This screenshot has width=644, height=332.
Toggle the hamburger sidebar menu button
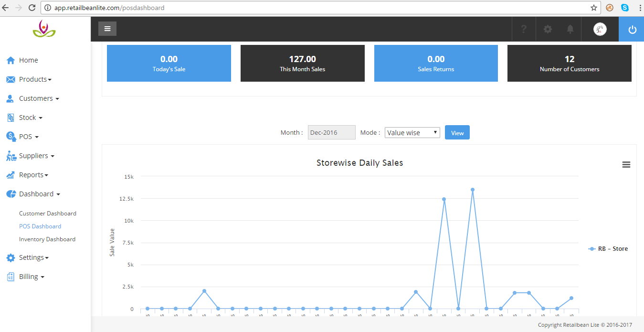(x=107, y=29)
